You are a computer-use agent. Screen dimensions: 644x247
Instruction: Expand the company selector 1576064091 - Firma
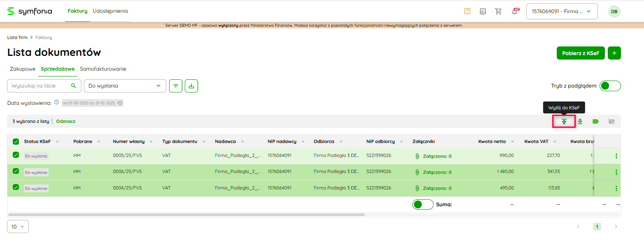coord(562,12)
